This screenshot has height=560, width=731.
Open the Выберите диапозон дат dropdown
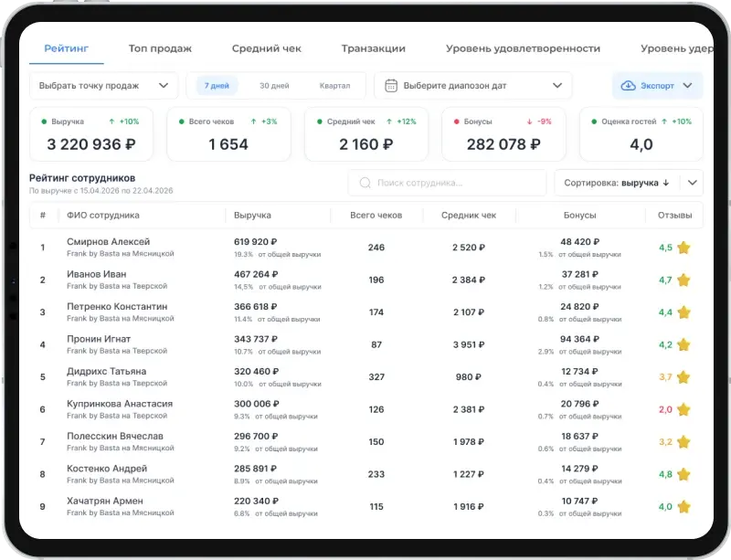473,86
